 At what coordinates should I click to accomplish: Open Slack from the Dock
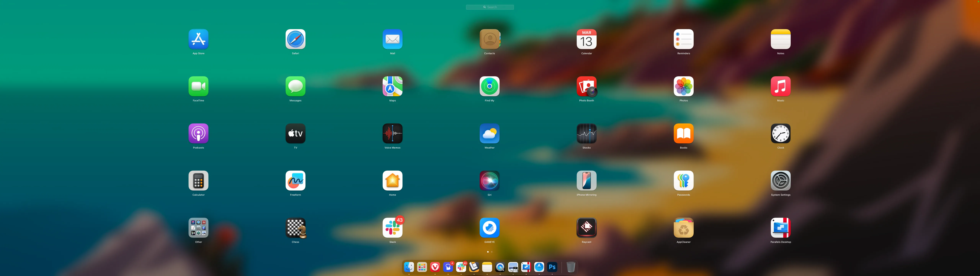[x=461, y=267]
